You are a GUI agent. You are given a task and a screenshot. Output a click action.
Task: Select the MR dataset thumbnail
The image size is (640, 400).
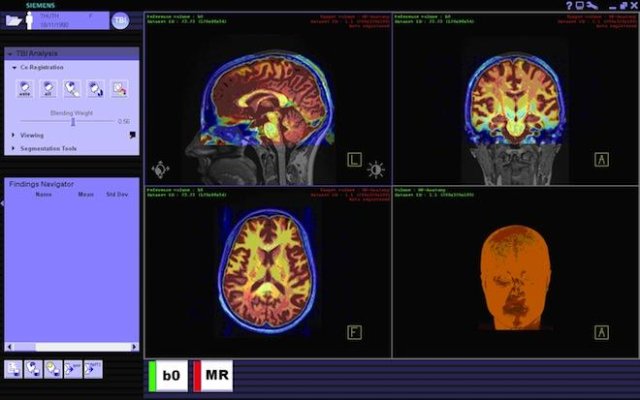point(214,376)
